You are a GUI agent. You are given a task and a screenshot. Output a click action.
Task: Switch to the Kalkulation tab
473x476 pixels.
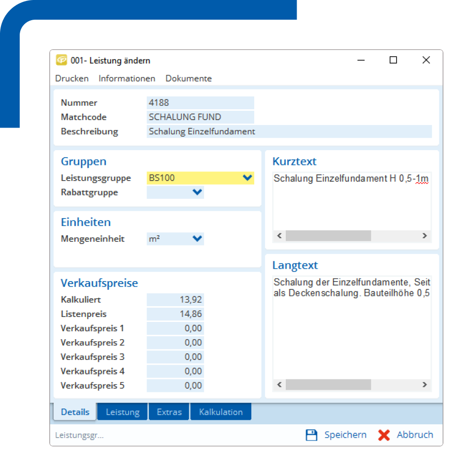click(x=221, y=412)
